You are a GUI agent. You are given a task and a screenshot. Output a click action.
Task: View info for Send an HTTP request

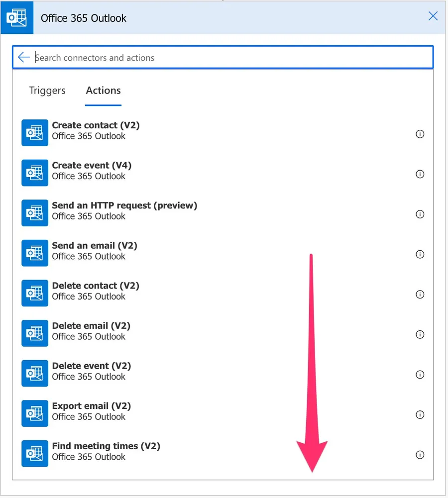420,214
